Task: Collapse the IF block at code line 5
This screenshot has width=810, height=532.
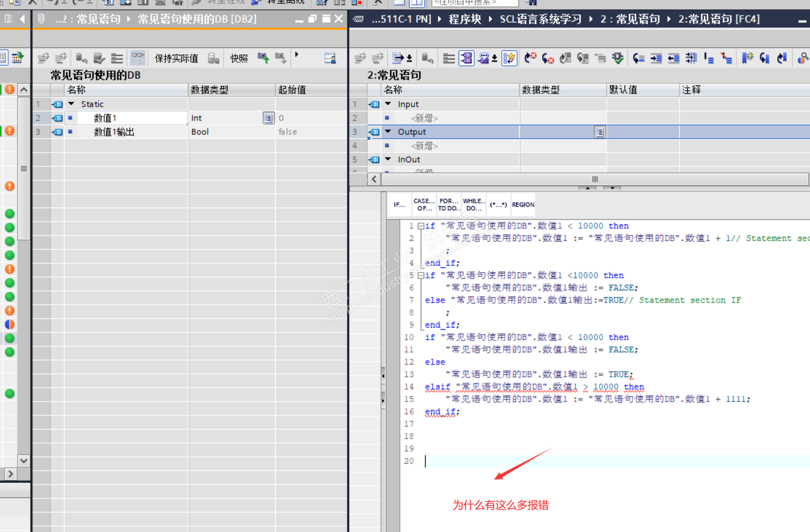Action: coord(421,276)
